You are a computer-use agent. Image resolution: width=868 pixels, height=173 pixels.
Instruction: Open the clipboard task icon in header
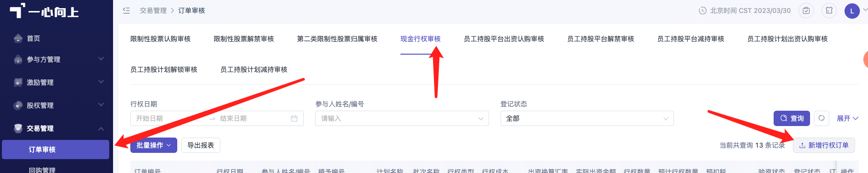(806, 11)
